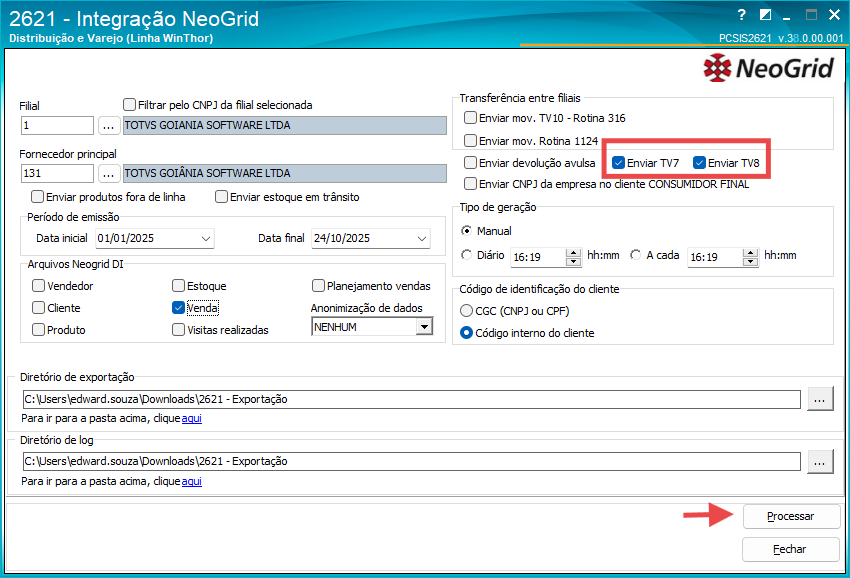Viewport: 850px width, 578px height.
Task: Decrease Diário time with down arrow
Action: tap(573, 261)
